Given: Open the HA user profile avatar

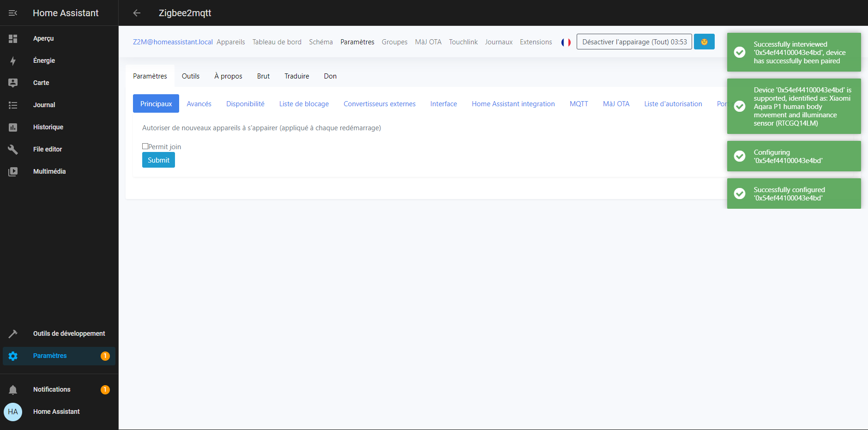Looking at the screenshot, I should (x=13, y=412).
